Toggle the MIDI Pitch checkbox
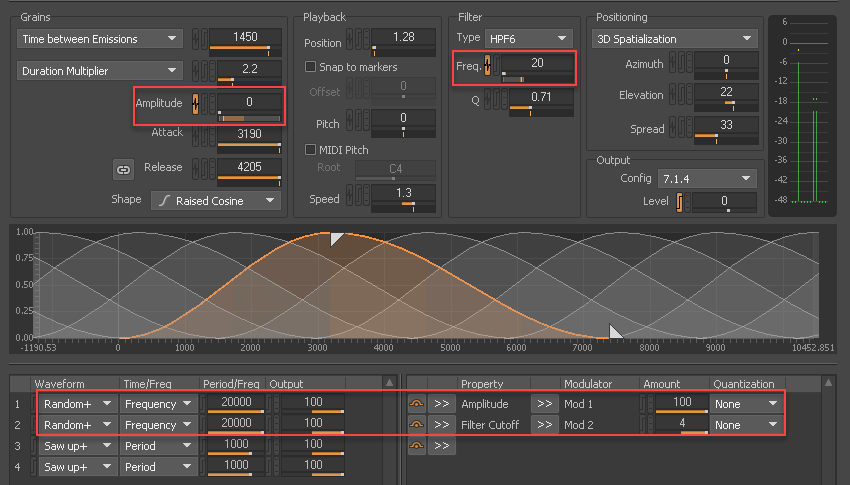Image resolution: width=850 pixels, height=485 pixels. [x=310, y=149]
